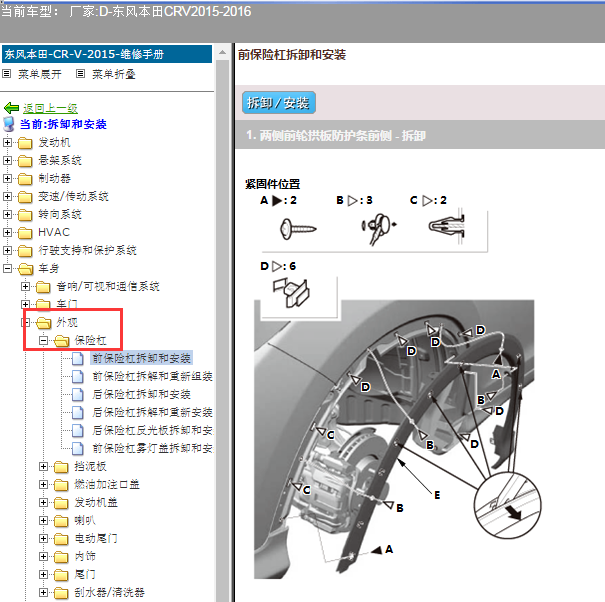Expand the 喇叭 node
This screenshot has height=602, width=605.
coord(43,521)
